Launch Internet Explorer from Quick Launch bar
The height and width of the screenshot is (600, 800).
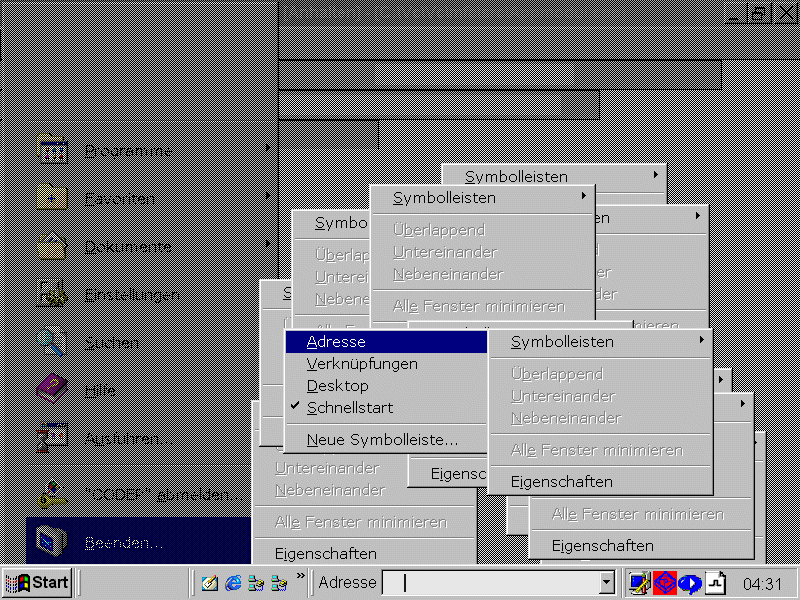pyautogui.click(x=233, y=583)
